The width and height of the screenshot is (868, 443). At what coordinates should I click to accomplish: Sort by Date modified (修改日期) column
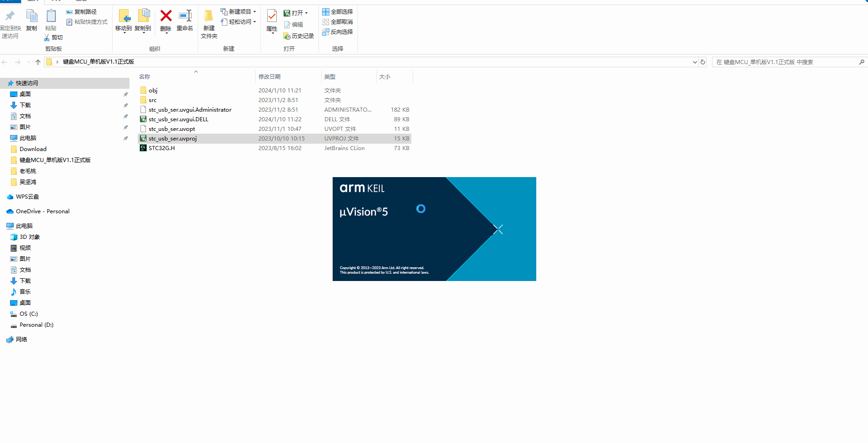coord(270,77)
